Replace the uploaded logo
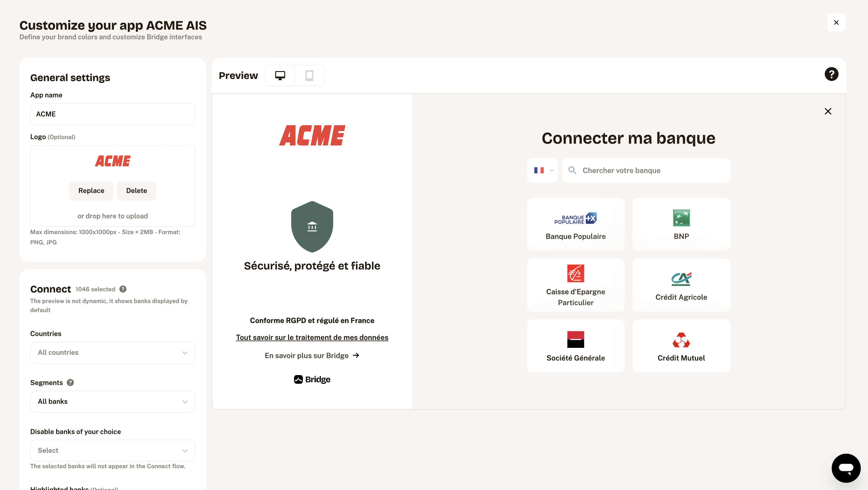 (91, 191)
